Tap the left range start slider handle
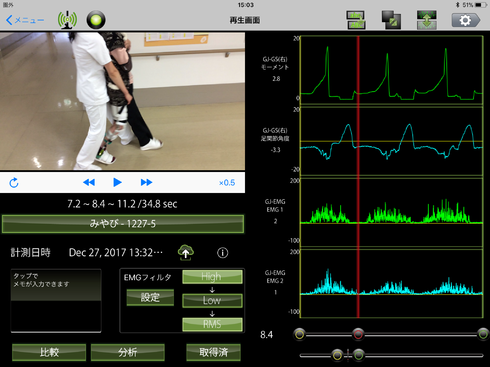Image resolution: width=490 pixels, height=367 pixels. tap(300, 334)
